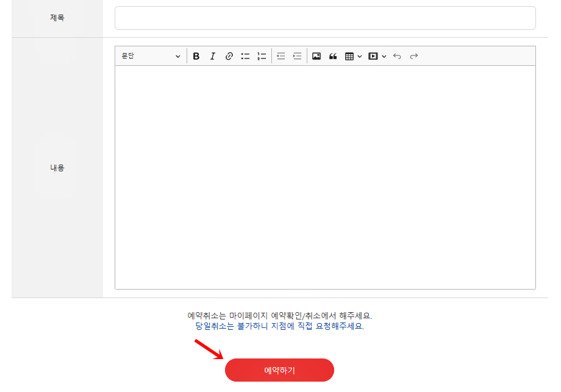Click the 예약취소는 마이페이지 notice text
Screen dimensions: 561x392
pyautogui.click(x=280, y=316)
